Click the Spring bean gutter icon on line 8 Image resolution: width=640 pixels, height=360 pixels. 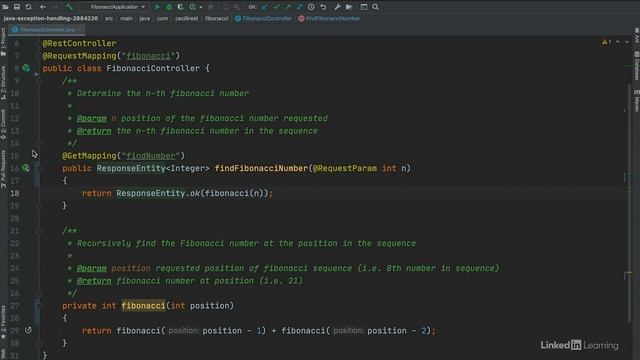pyautogui.click(x=26, y=68)
